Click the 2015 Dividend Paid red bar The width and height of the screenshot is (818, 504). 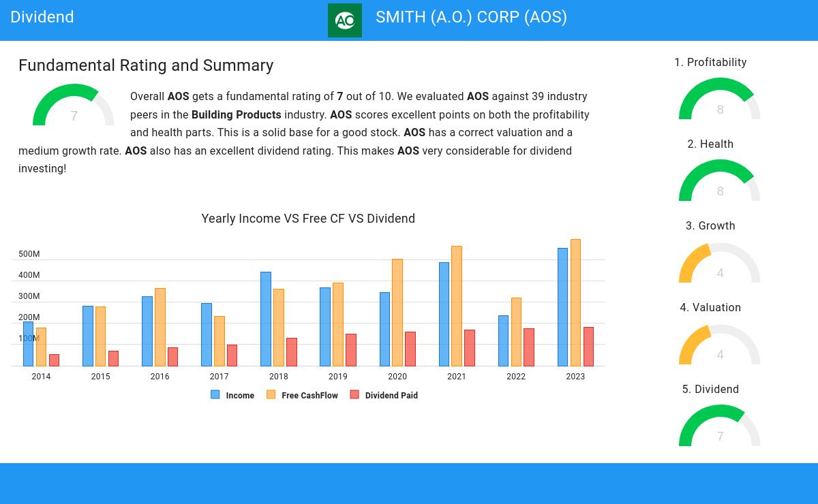pyautogui.click(x=113, y=359)
